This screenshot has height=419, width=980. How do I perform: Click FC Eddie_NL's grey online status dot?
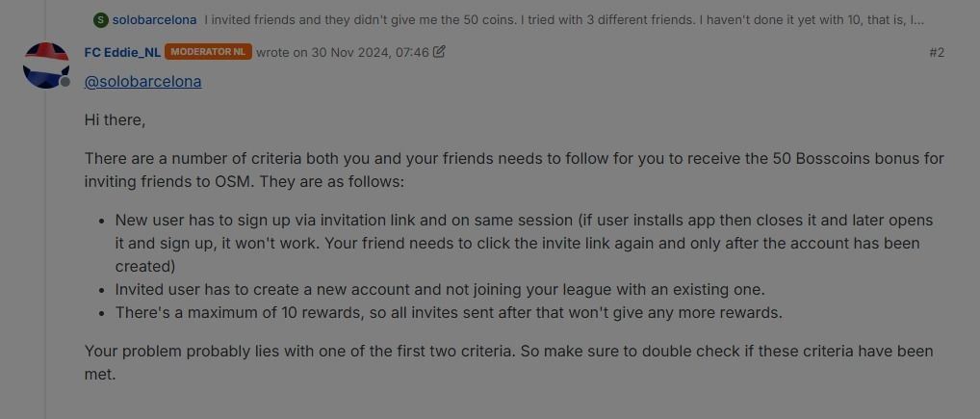pos(65,84)
